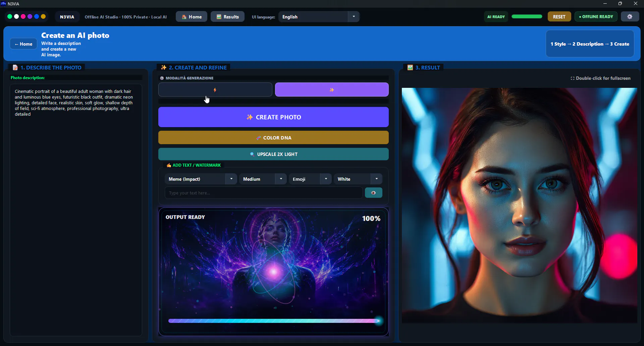
Task: Select the fast lightning generation mode
Action: (x=215, y=90)
